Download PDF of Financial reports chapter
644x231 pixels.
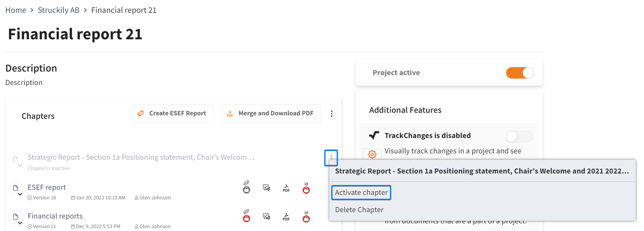286,217
